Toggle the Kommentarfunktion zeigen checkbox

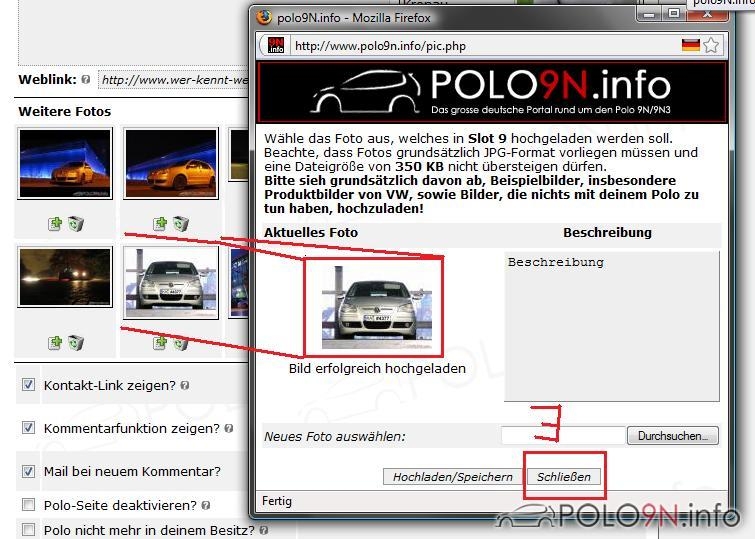coord(28,427)
